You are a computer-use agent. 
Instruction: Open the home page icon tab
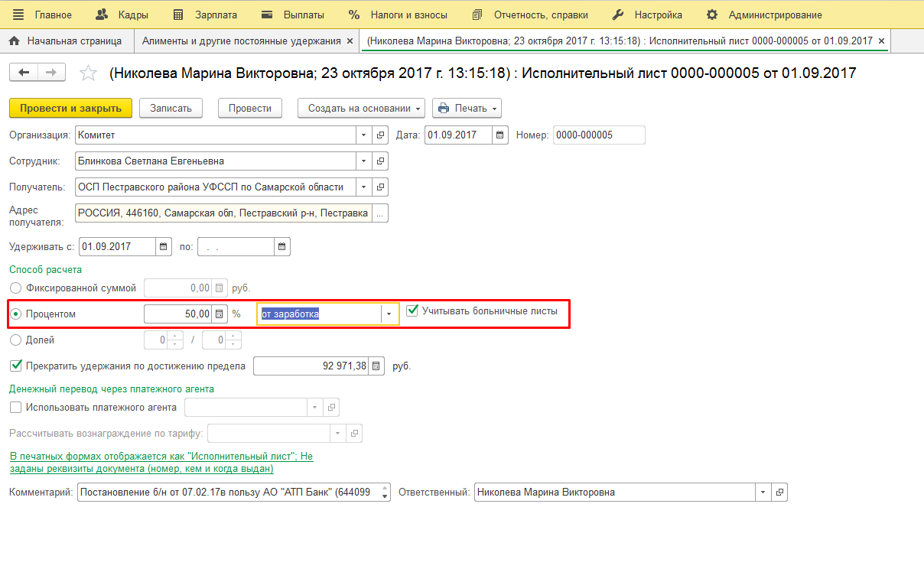pos(14,41)
